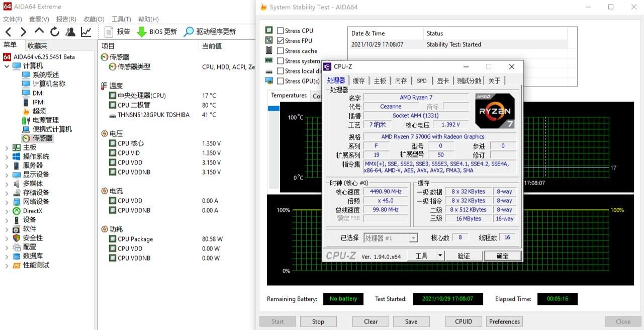Expand the 主板 tree item in sidebar
Screen dimensions: 644x330
point(7,147)
